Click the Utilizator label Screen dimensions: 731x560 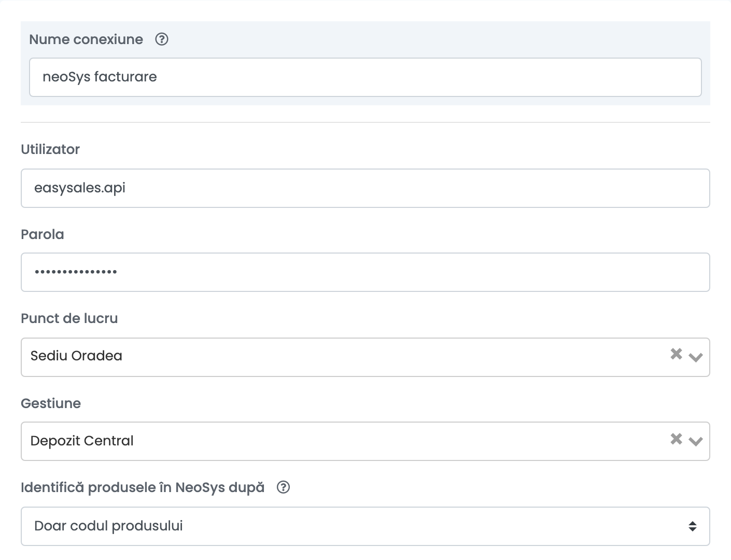click(50, 149)
